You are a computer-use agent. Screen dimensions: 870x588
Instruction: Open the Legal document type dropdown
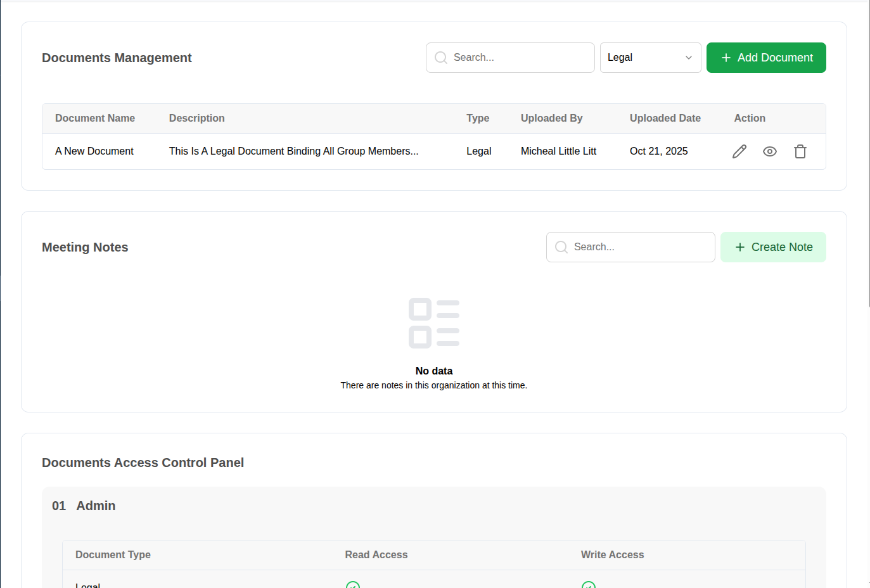(x=650, y=58)
